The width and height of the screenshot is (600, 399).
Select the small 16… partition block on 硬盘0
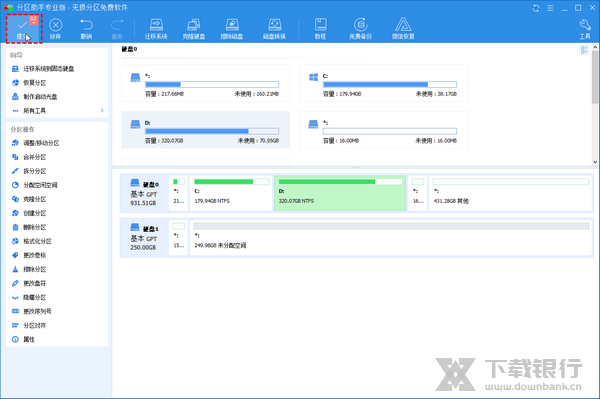[x=417, y=193]
